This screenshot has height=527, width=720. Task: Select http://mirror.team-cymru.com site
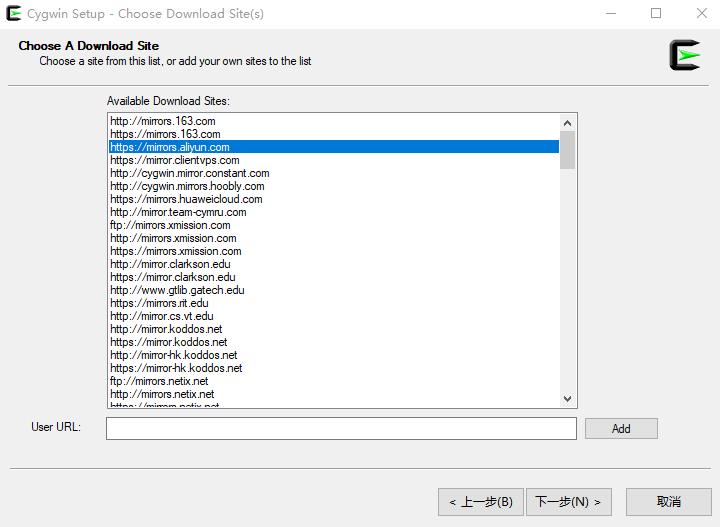click(334, 212)
